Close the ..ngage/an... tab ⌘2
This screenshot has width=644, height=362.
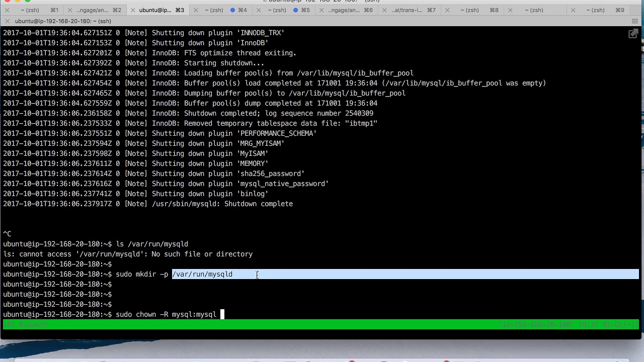coord(70,10)
